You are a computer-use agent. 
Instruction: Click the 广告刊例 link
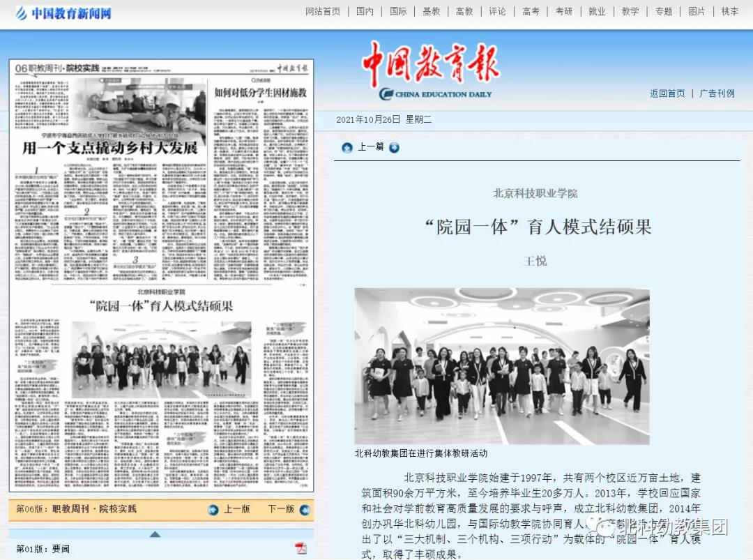coord(717,93)
